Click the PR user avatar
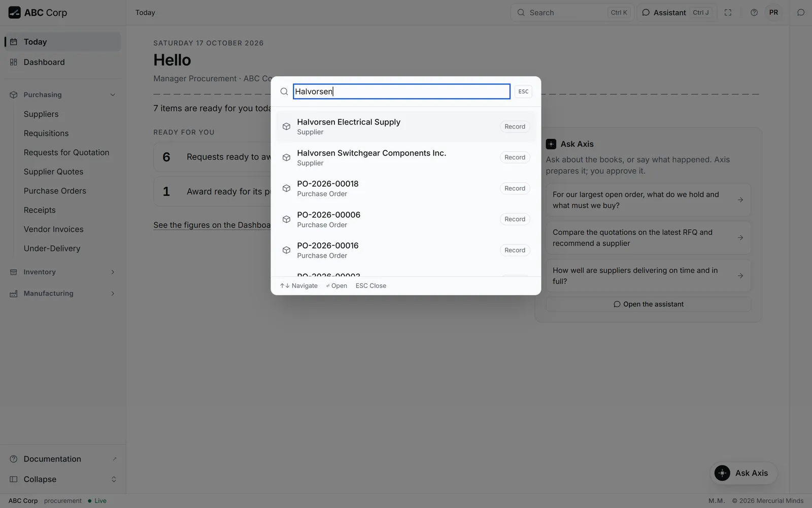The width and height of the screenshot is (812, 508). (x=773, y=13)
